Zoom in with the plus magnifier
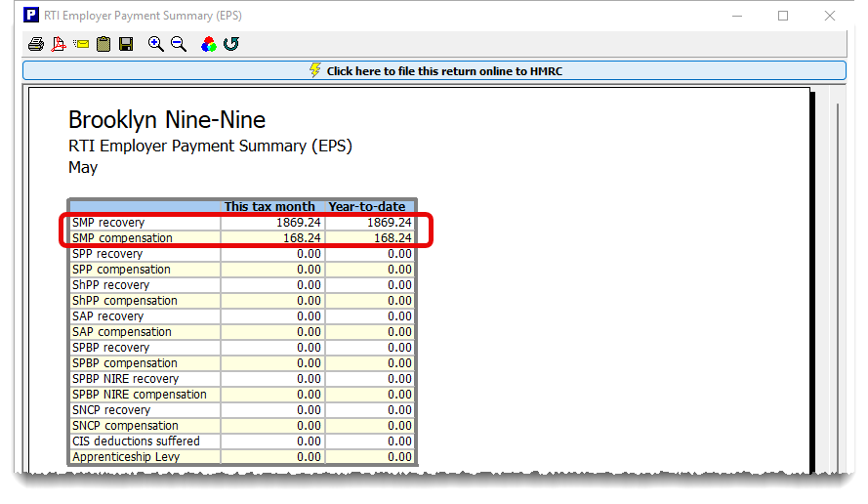 (155, 44)
